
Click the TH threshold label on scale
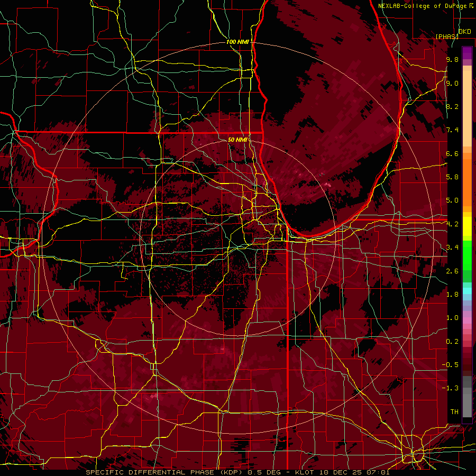click(454, 412)
